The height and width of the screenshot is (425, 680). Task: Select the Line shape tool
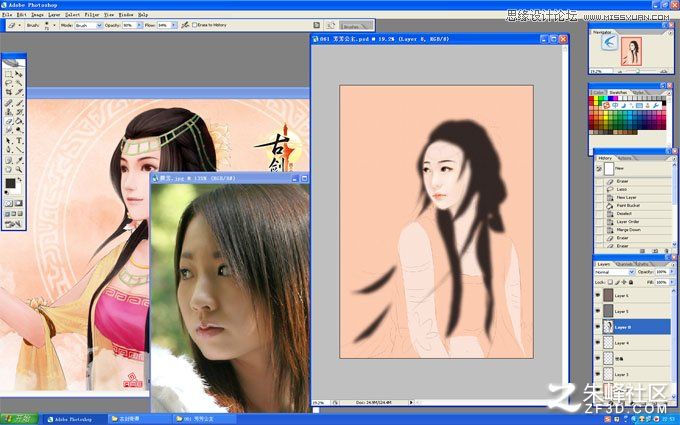19,150
